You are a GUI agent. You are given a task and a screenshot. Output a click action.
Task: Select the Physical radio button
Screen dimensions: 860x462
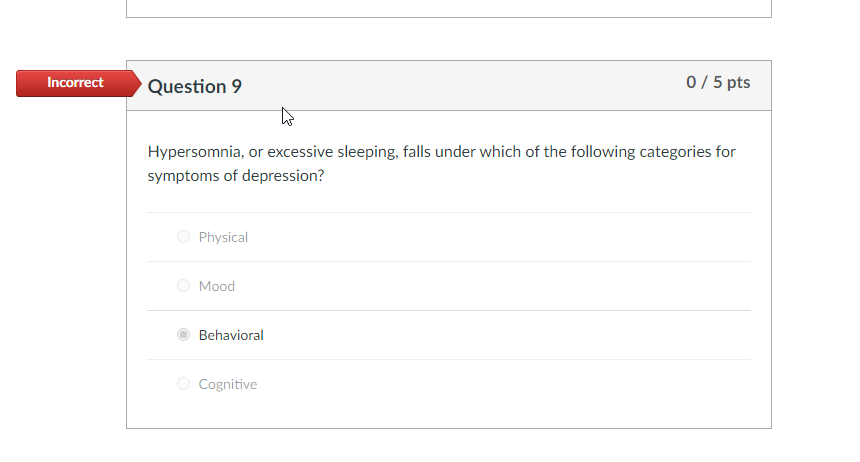[183, 237]
